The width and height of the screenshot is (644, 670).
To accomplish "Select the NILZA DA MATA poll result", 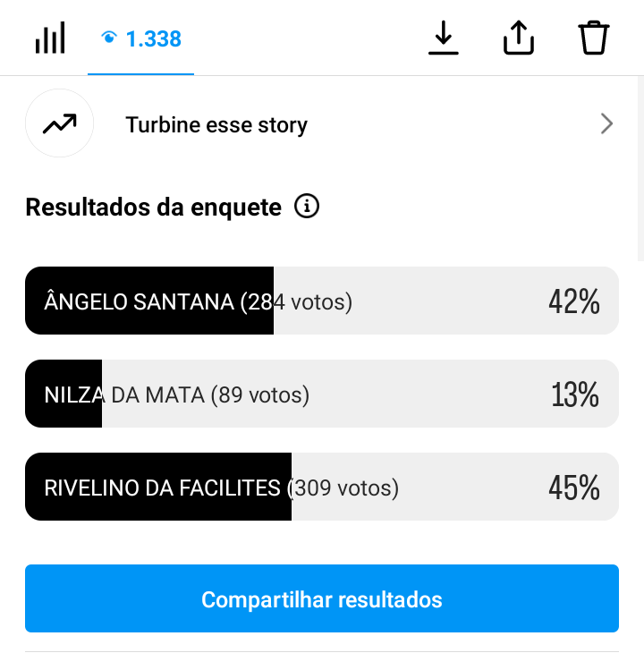I will tap(125, 394).
